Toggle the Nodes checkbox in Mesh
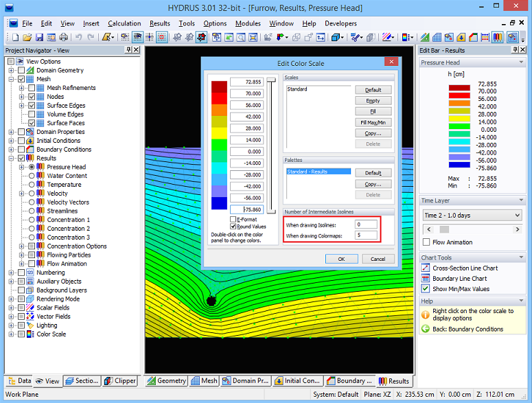This screenshot has width=532, height=403. tap(32, 97)
